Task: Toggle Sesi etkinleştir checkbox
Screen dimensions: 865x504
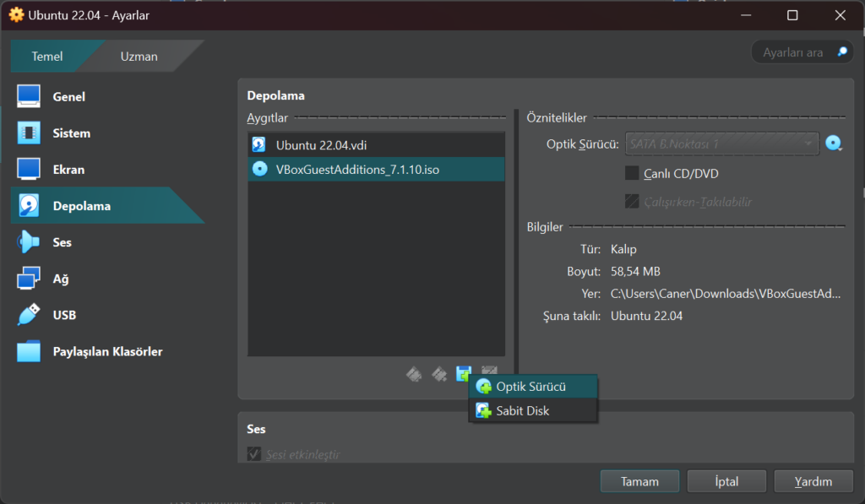Action: [253, 454]
